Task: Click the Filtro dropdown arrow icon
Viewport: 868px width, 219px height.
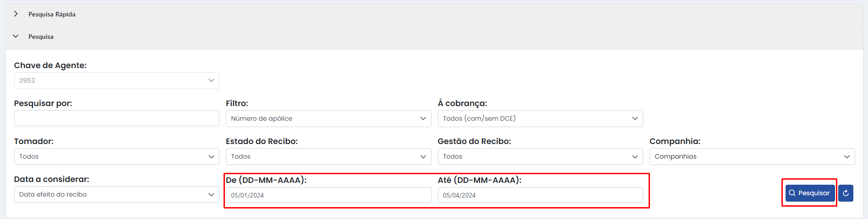Action: pos(423,118)
